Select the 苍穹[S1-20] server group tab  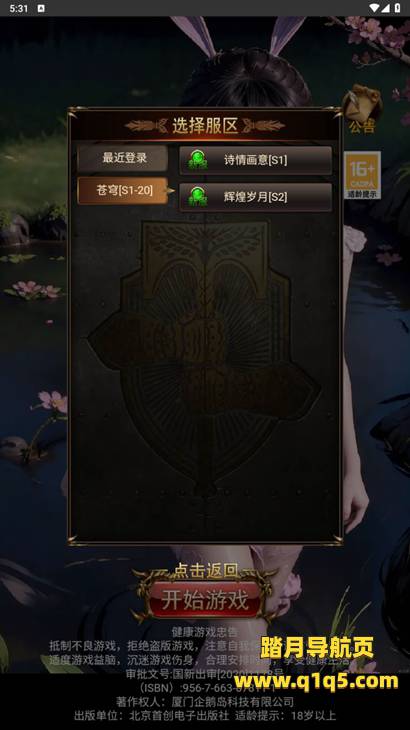click(123, 190)
